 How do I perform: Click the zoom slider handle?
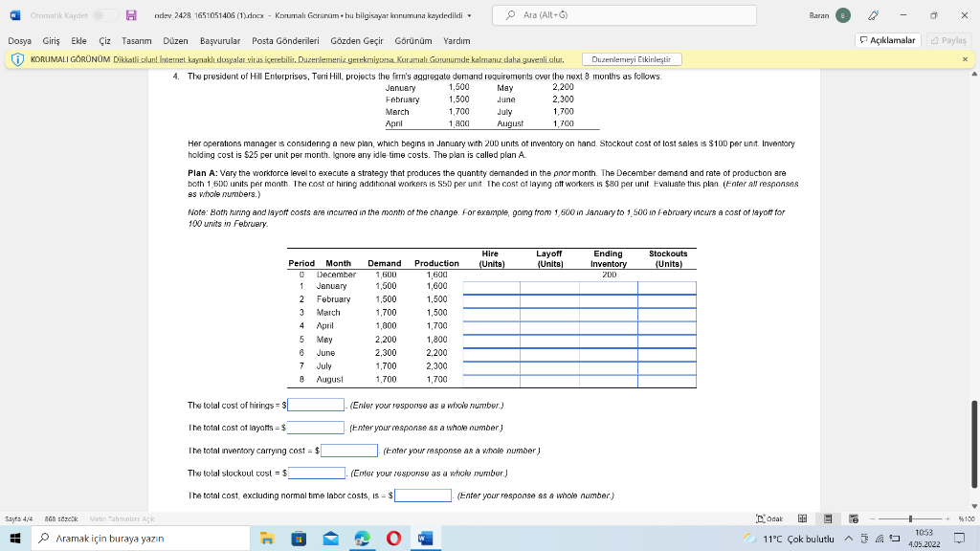point(911,518)
